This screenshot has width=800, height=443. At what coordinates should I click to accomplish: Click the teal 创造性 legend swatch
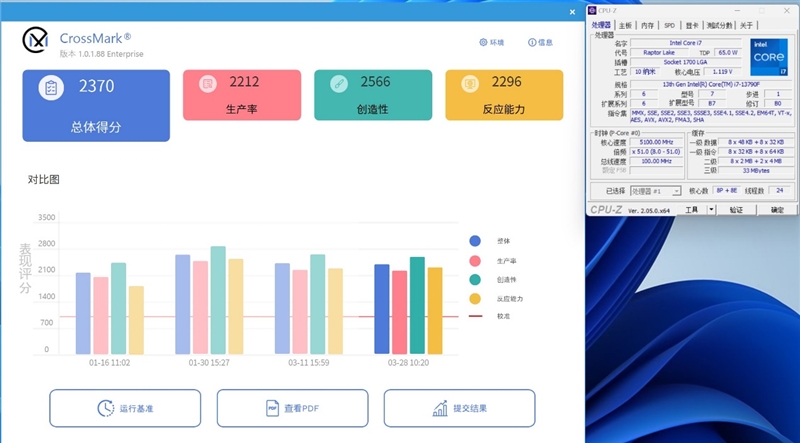click(475, 280)
